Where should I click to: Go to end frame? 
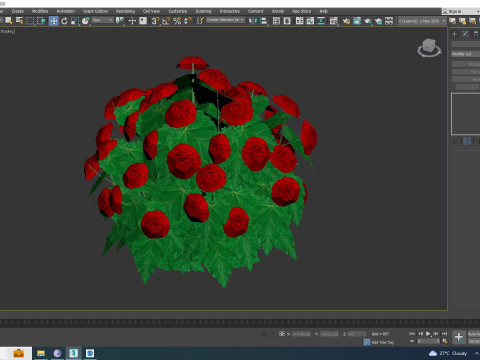click(444, 334)
